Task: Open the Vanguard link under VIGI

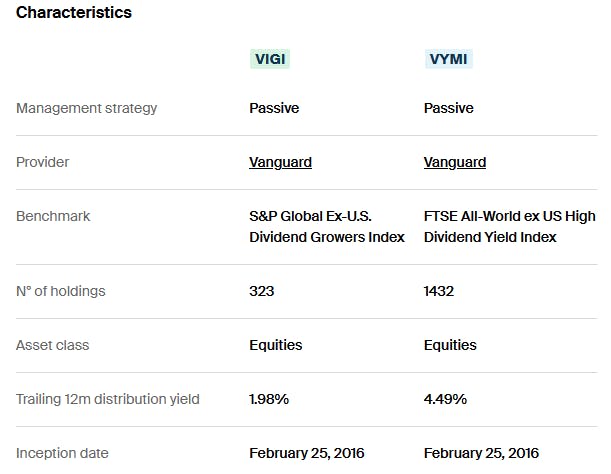Action: [280, 162]
